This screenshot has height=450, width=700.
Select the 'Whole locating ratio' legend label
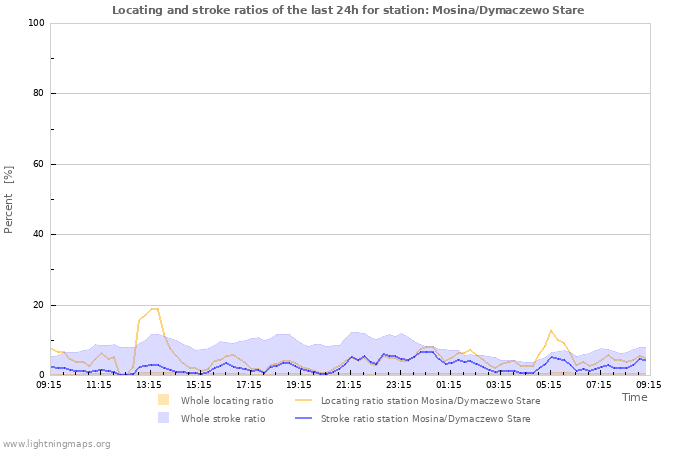click(x=227, y=400)
